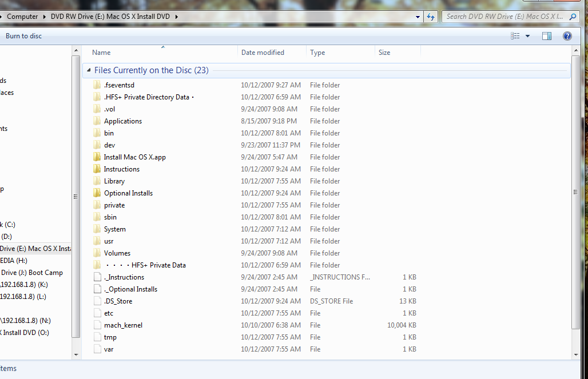This screenshot has width=588, height=379.
Task: Toggle the preview pane button
Action: pos(546,36)
